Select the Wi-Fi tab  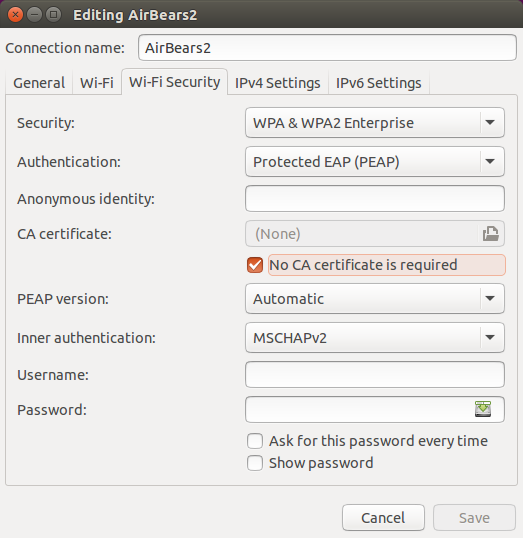(x=97, y=83)
